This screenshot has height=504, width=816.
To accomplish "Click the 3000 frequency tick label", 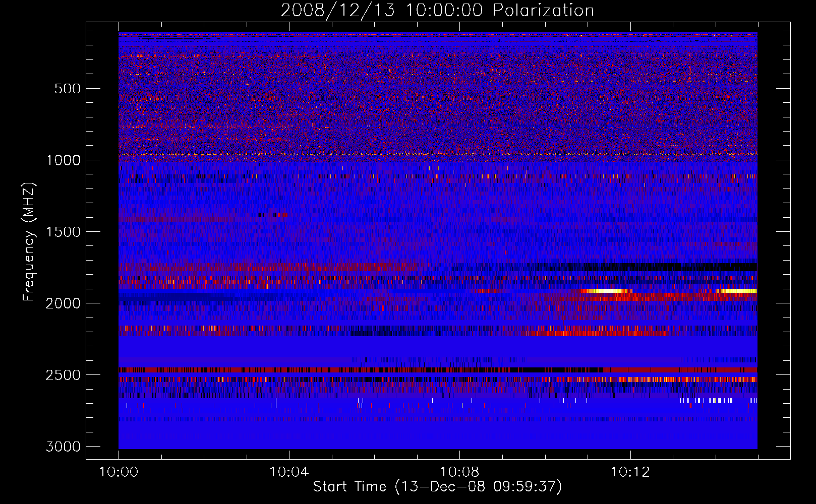I will point(63,447).
